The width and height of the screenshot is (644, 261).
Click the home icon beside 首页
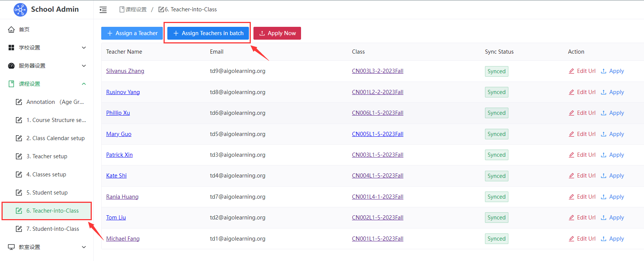coord(11,29)
